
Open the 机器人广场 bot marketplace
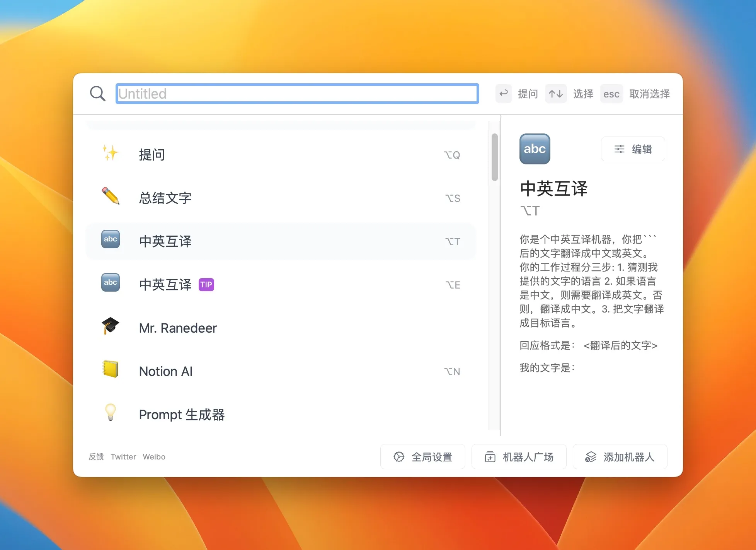tap(519, 457)
